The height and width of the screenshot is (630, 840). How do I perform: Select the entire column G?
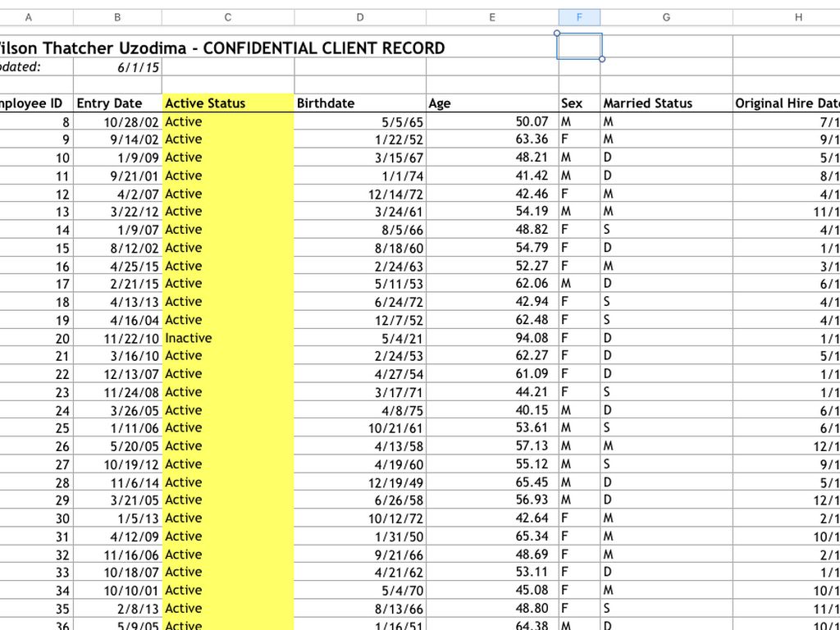coord(666,17)
